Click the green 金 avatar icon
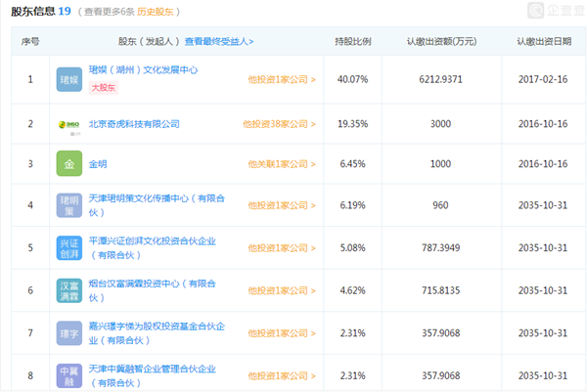Viewport: 587px width, 392px height. [69, 163]
